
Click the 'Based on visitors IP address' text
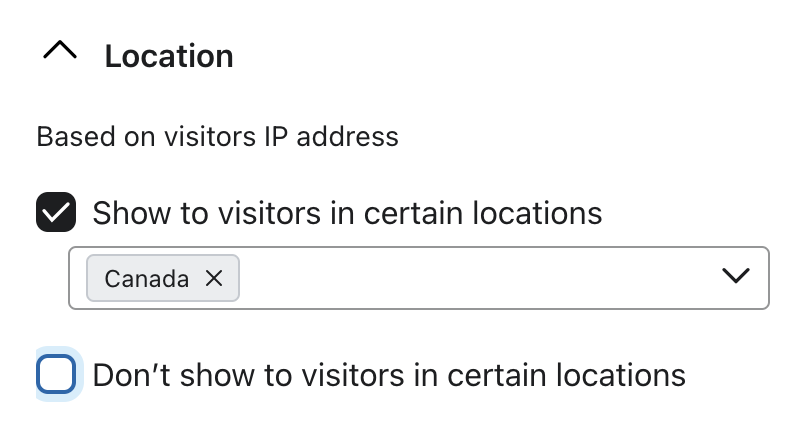tap(217, 136)
